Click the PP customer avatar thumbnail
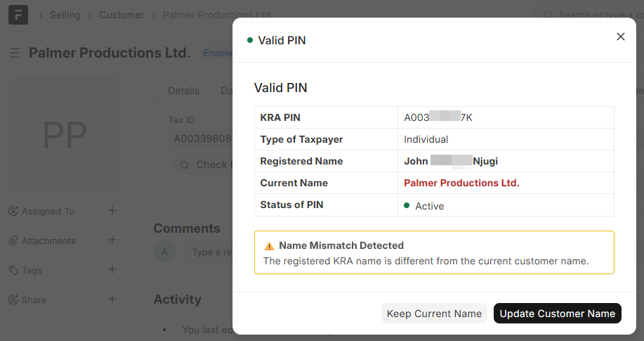This screenshot has width=644, height=341. pos(65,135)
